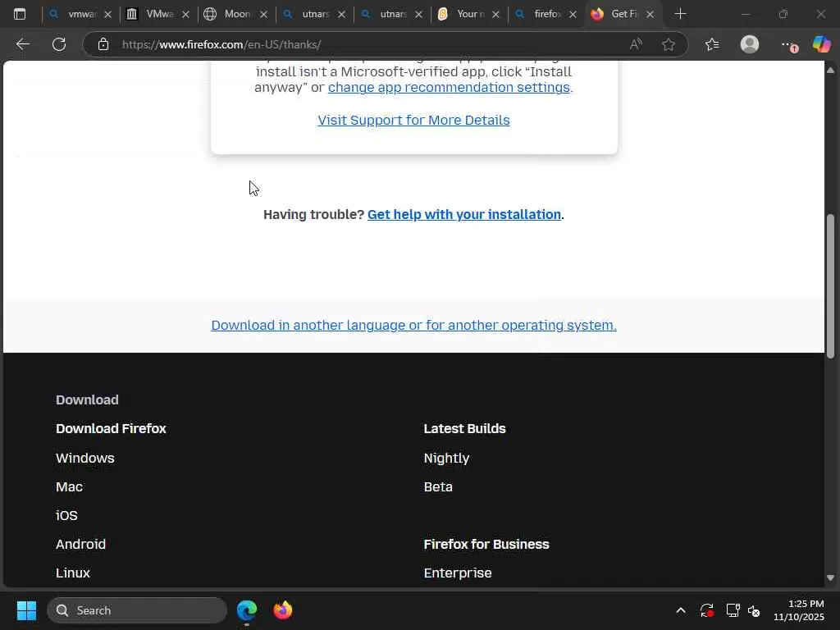Close the firefox search tab
The height and width of the screenshot is (630, 840).
(573, 15)
